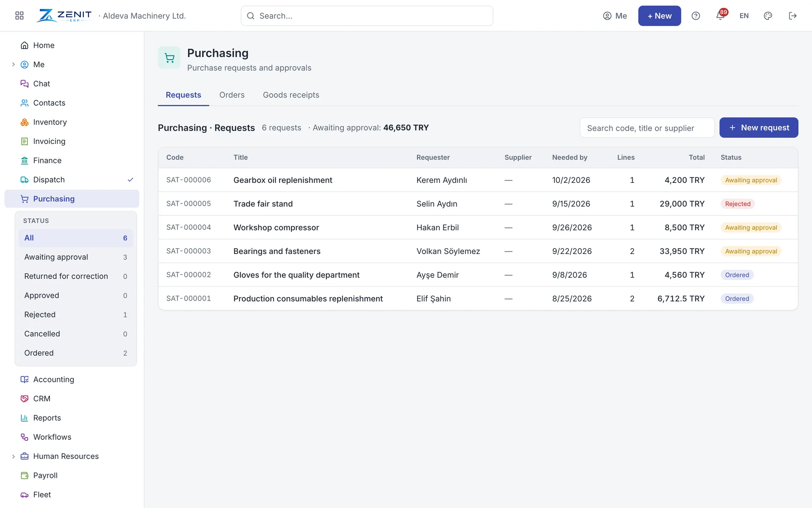
Task: Open Payroll wallet icon in sidebar
Action: [25, 475]
